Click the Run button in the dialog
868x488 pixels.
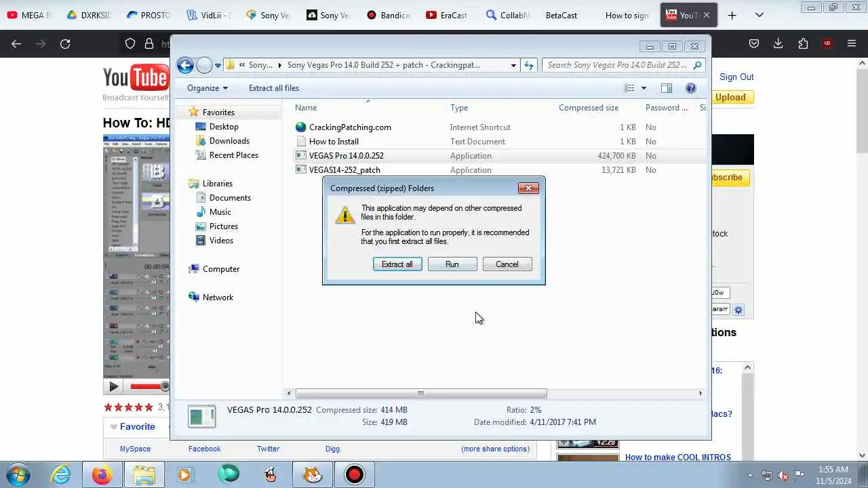click(x=452, y=264)
